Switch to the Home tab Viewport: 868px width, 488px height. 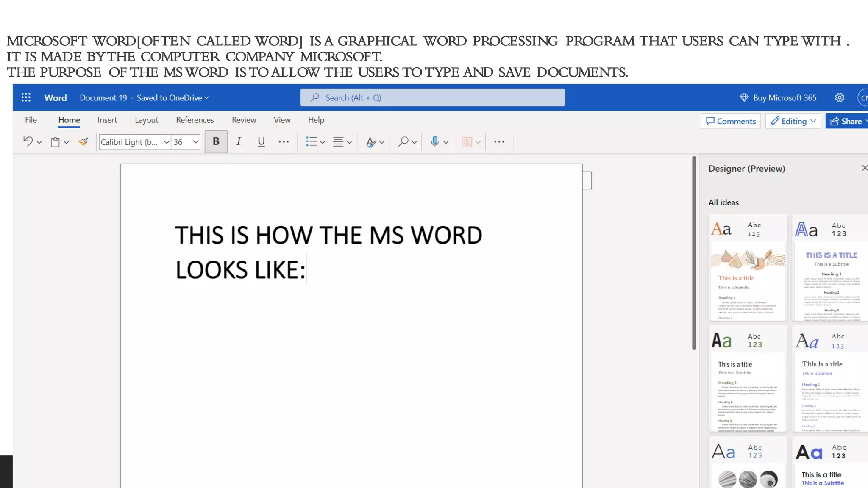tap(69, 120)
